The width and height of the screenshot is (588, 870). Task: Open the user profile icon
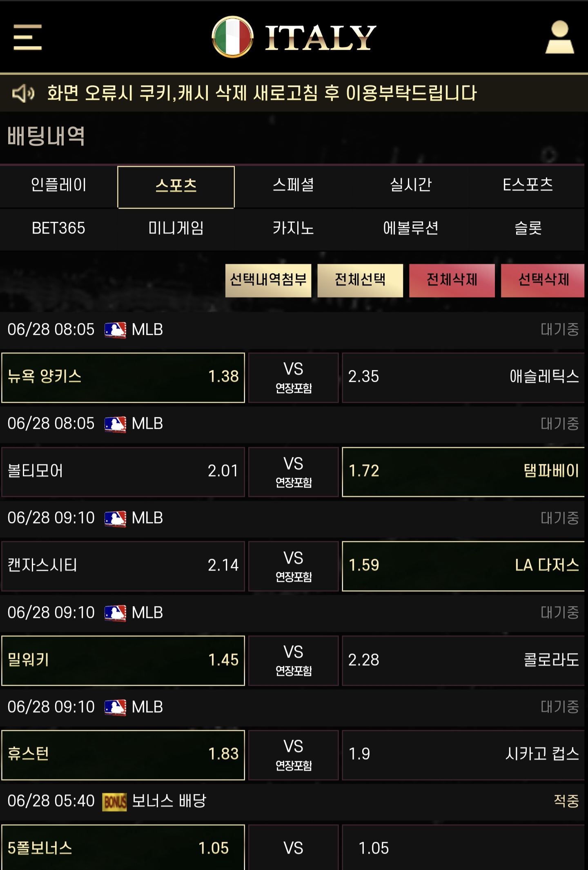tap(559, 37)
